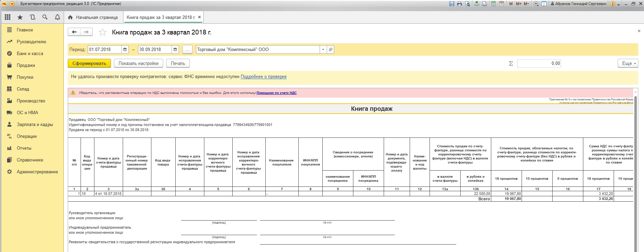Click the vertical scrollbar of the report
Screen dimensions: 644x252
pos(636,169)
